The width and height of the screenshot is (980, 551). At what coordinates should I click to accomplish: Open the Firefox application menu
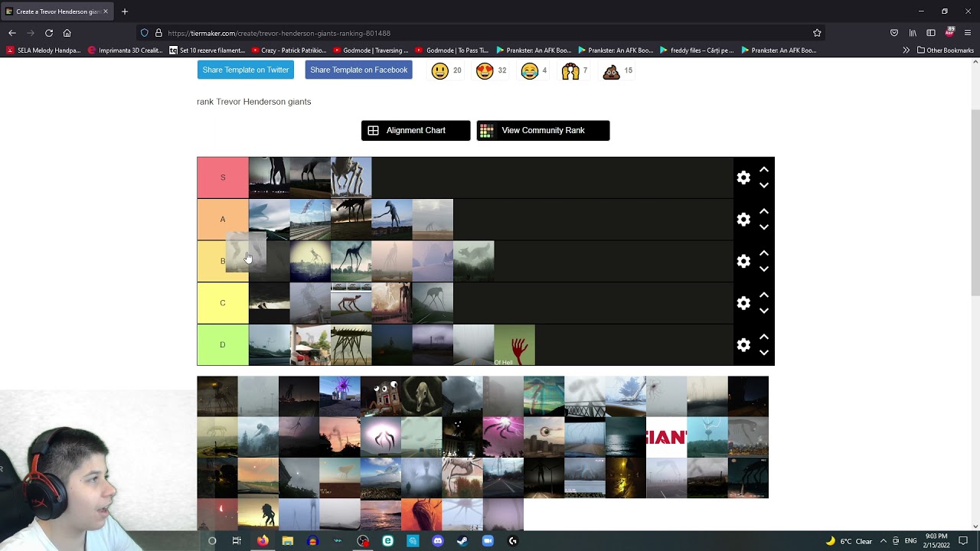point(968,33)
